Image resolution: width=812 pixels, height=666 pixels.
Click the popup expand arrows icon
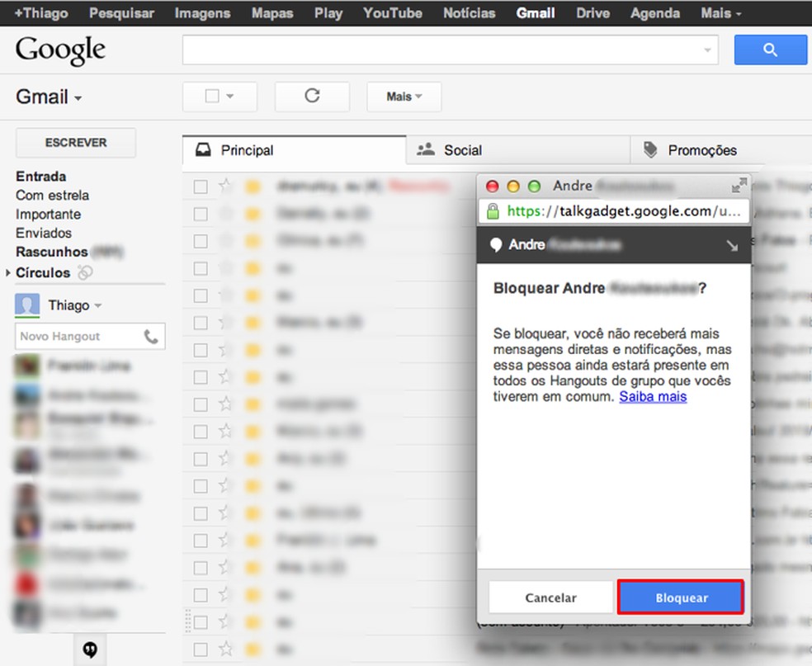click(739, 186)
